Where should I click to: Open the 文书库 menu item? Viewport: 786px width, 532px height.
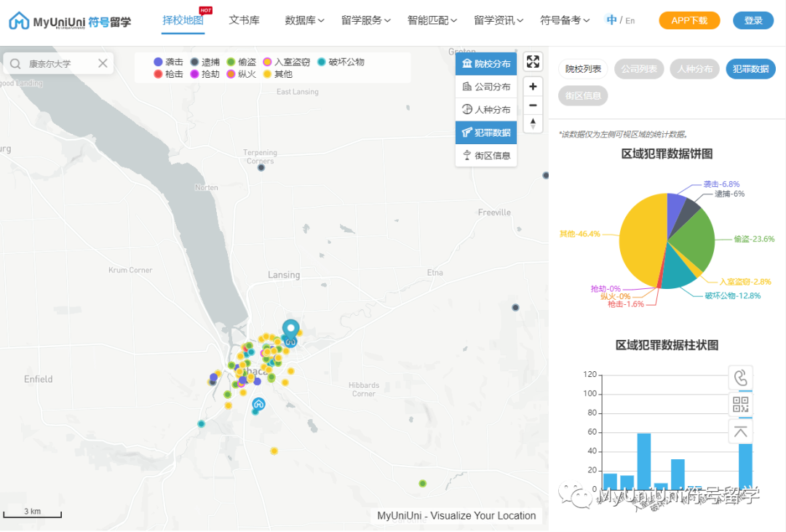tap(245, 20)
